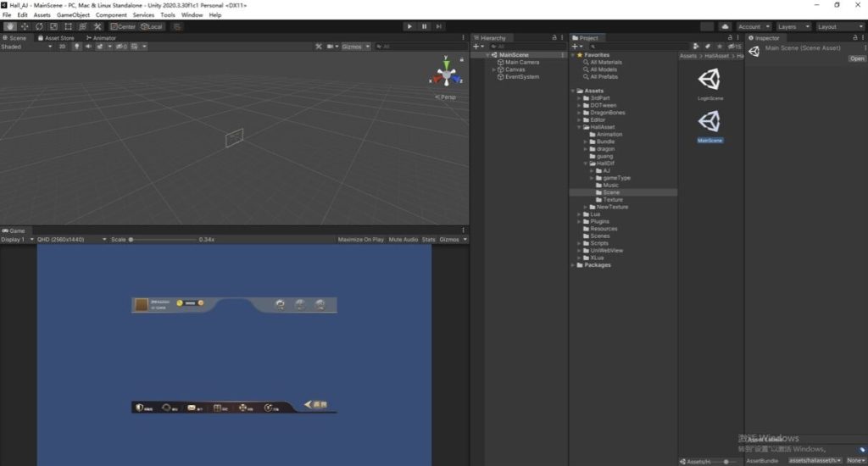Image resolution: width=868 pixels, height=466 pixels.
Task: Select the Rotate tool
Action: [39, 26]
